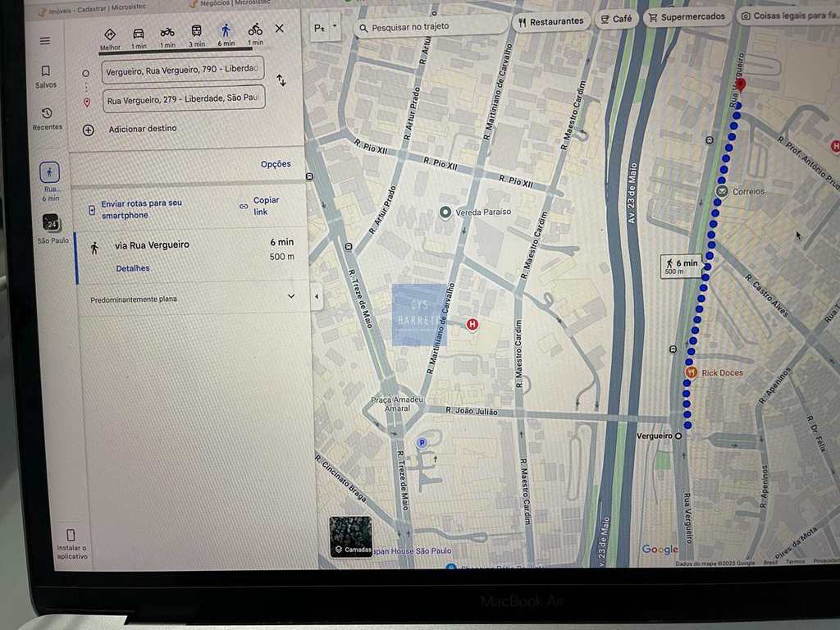The image size is (840, 630).
Task: Switch to bicycle travel mode
Action: [255, 34]
